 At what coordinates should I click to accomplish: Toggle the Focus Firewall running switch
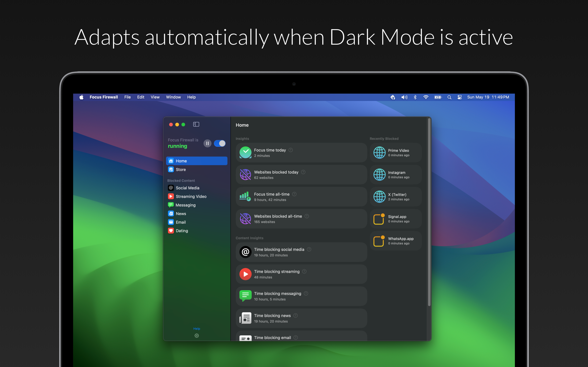click(x=220, y=144)
